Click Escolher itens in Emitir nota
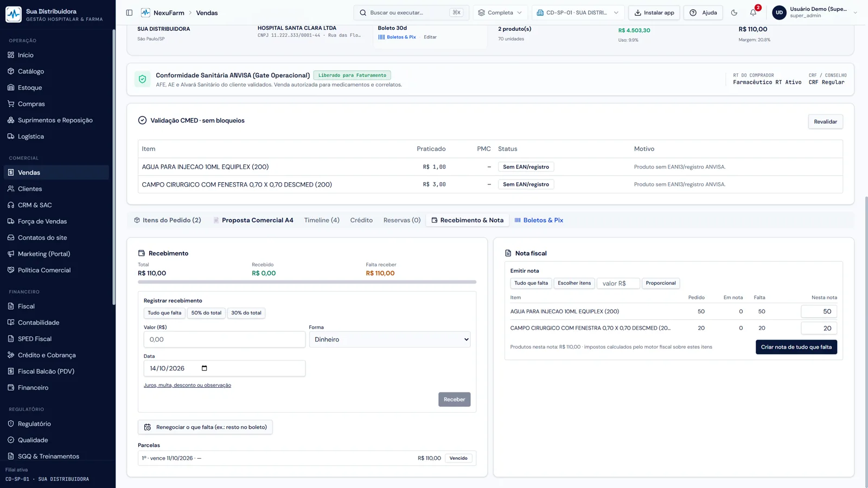Screen dimensions: 868x488 coord(574,283)
